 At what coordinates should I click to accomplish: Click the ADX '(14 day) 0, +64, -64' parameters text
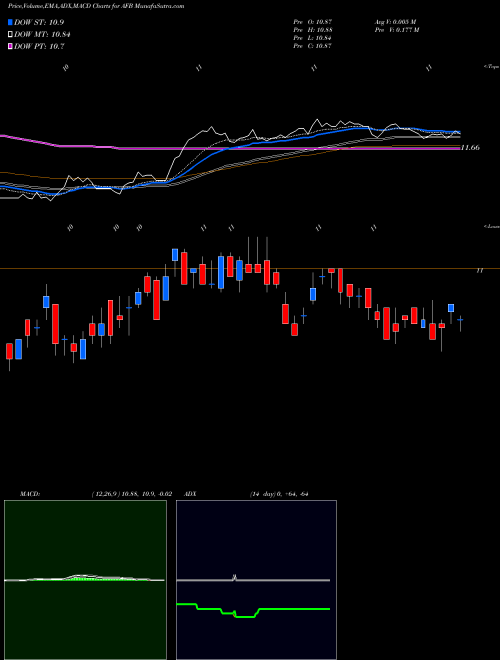point(279,494)
